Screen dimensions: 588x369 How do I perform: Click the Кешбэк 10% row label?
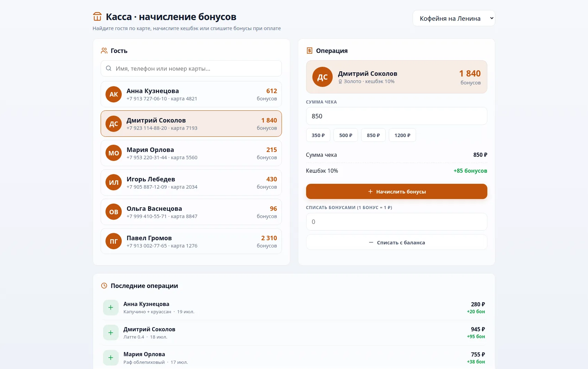[322, 171]
